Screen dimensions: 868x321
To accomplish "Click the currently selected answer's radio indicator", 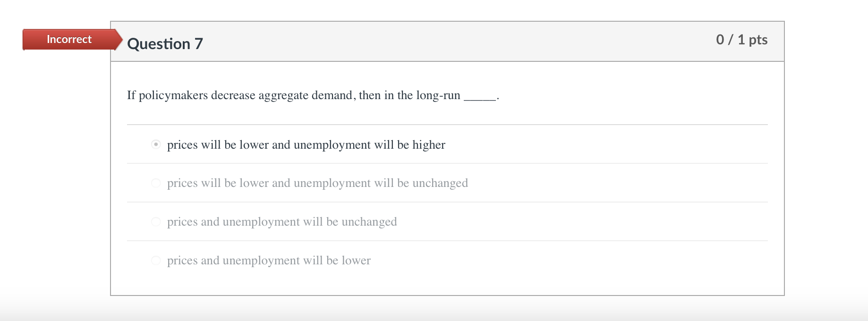I will click(x=156, y=144).
